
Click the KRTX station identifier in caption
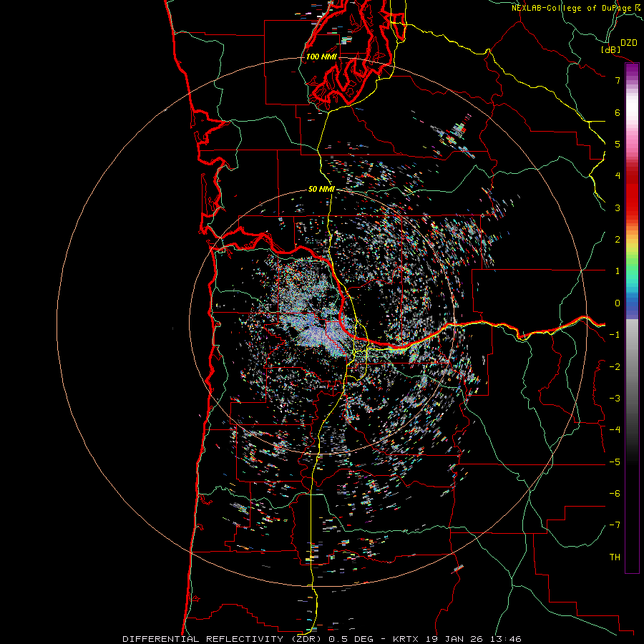(406, 639)
